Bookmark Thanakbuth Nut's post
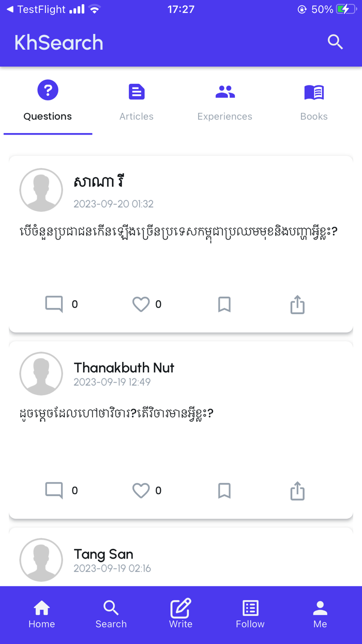The height and width of the screenshot is (644, 362). tap(224, 490)
